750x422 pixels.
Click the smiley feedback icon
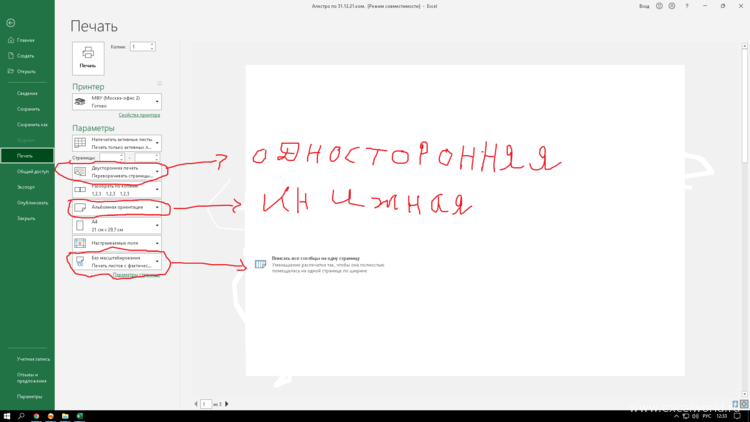point(659,6)
